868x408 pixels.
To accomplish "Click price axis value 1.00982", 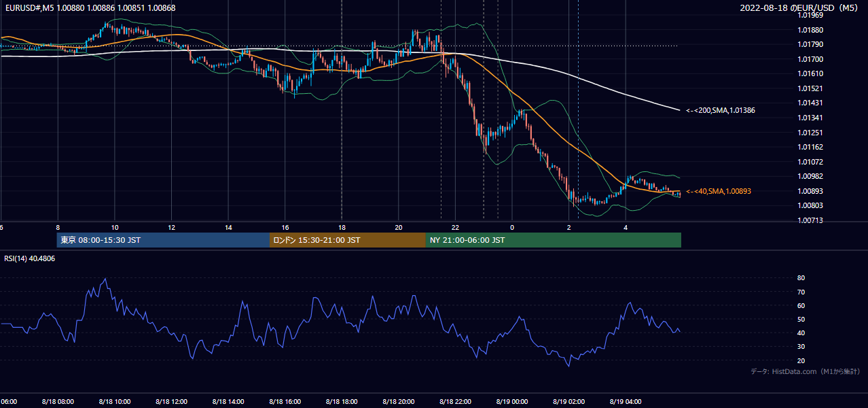I will click(x=810, y=176).
